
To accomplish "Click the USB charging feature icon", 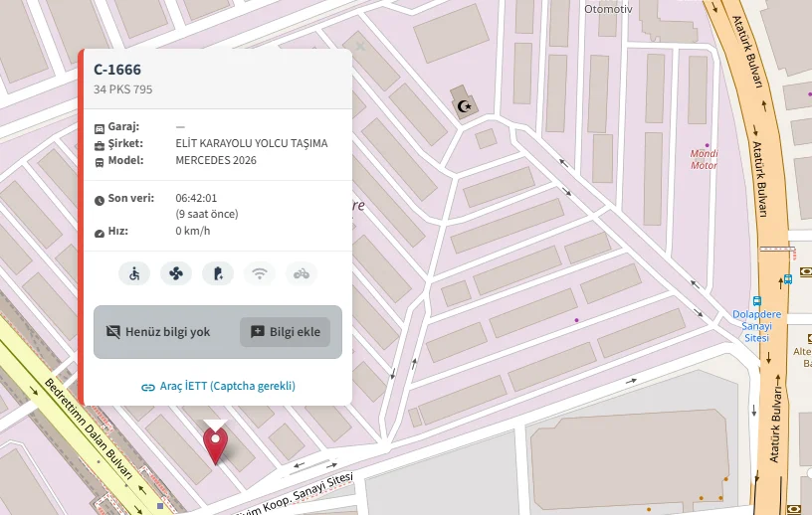I will (x=218, y=273).
